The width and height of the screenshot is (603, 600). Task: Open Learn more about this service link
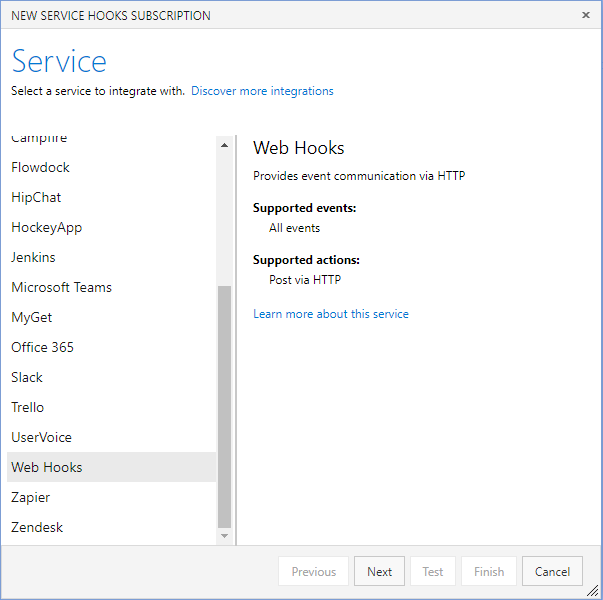(x=331, y=314)
